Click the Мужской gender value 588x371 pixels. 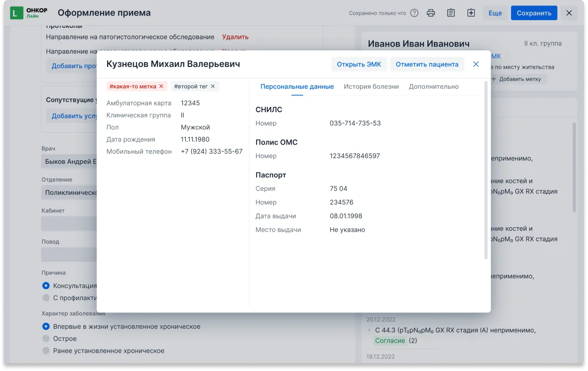point(195,127)
